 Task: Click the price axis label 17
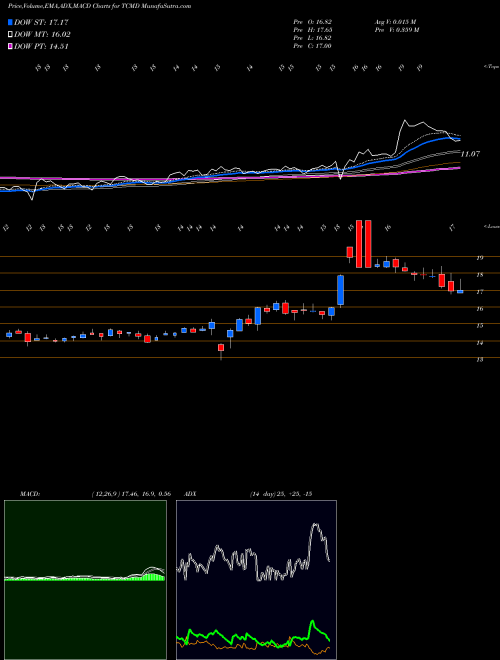[479, 292]
